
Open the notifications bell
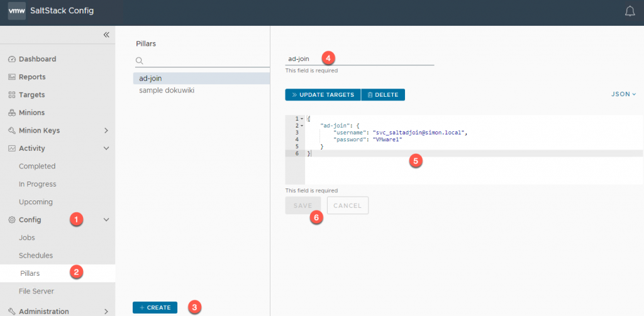pyautogui.click(x=630, y=11)
